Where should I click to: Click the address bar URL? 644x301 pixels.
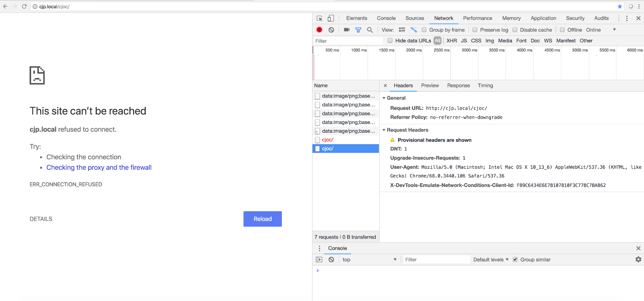(54, 6)
